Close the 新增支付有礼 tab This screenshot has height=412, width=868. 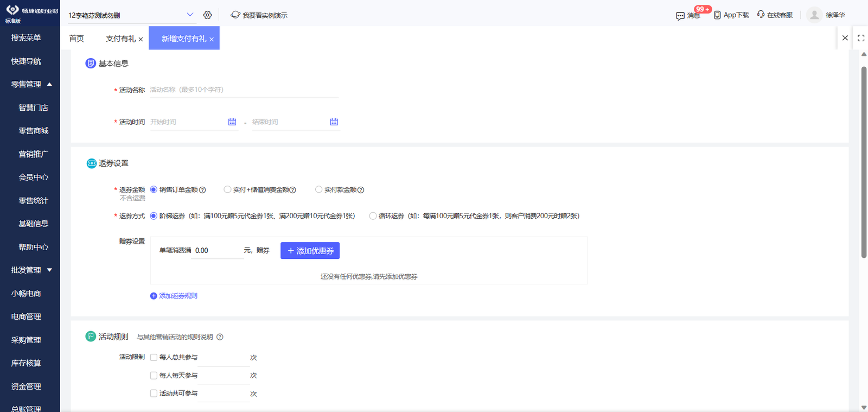(212, 39)
